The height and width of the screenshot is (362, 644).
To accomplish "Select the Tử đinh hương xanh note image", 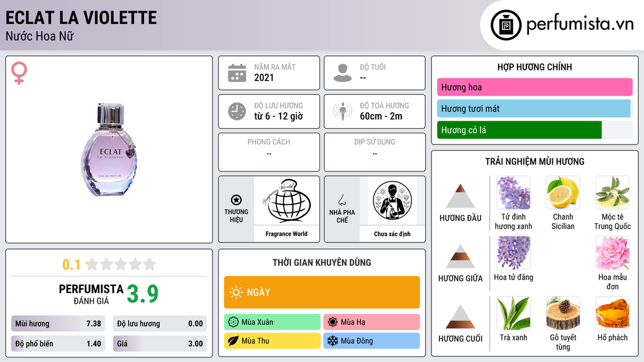I will (513, 193).
